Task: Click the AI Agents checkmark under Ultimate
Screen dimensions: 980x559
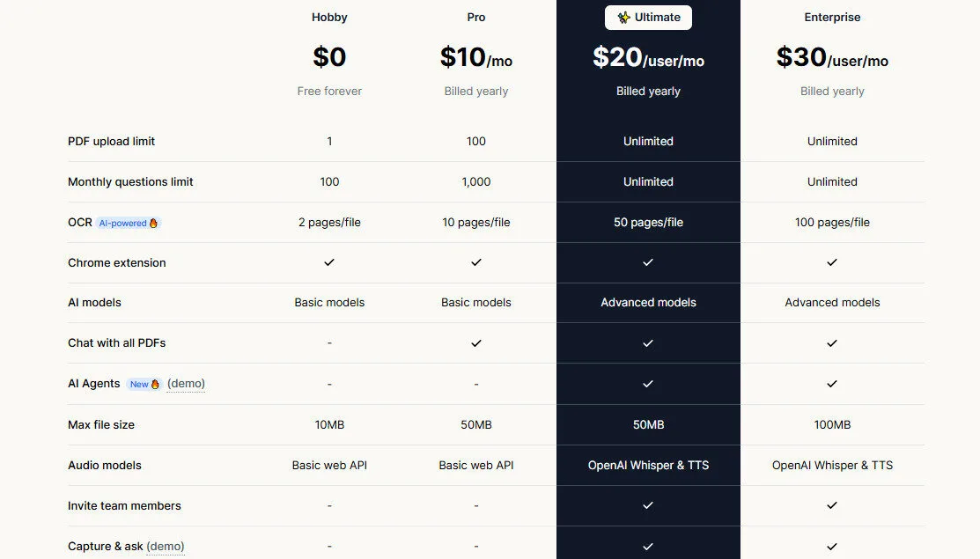Action: [648, 384]
